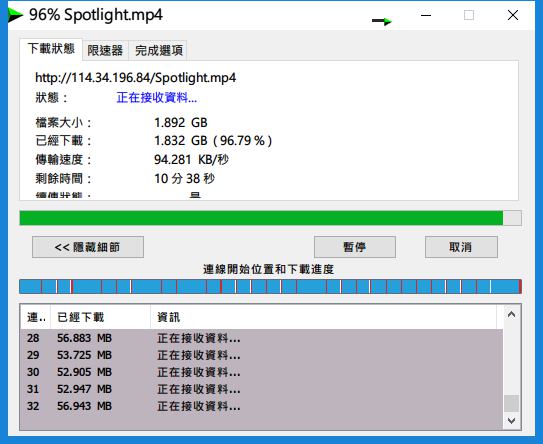Click the green arrow app icon in title bar
543x444 pixels.
tap(15, 15)
